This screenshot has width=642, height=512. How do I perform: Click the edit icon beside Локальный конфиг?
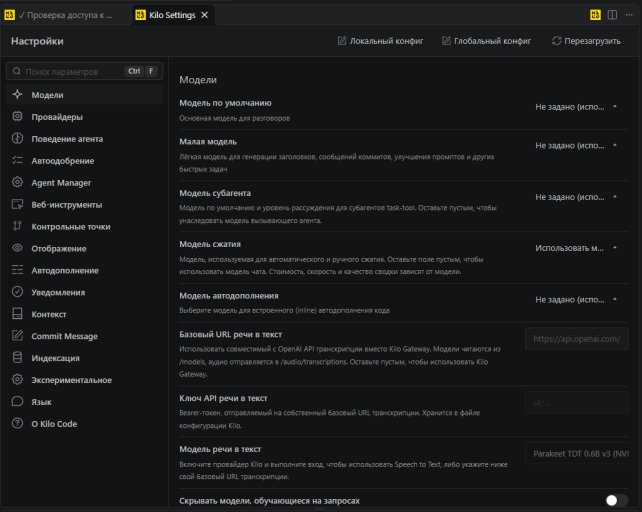point(341,41)
